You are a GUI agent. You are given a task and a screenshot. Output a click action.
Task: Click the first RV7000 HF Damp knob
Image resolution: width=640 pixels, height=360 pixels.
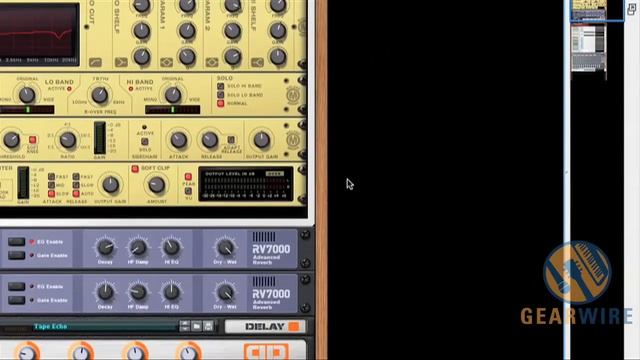point(138,247)
